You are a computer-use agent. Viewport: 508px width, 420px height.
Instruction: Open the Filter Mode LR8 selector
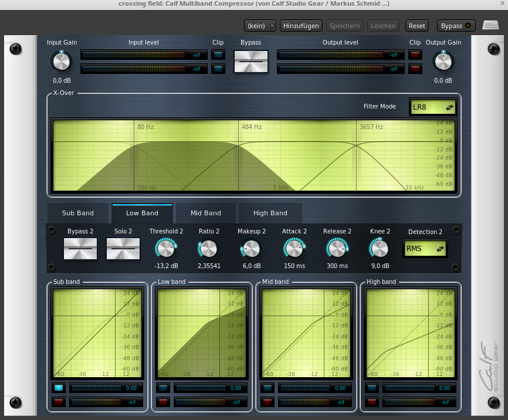433,107
